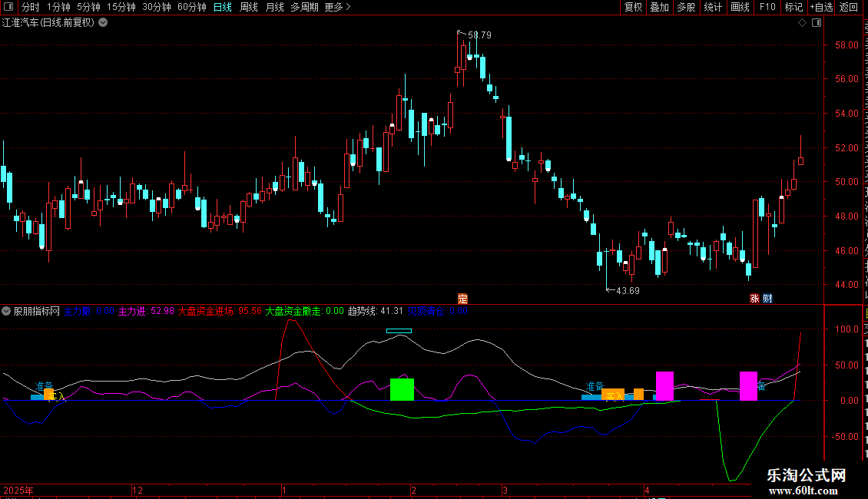Select the 15分钟 period tab
This screenshot has width=868, height=499.
coord(121,7)
